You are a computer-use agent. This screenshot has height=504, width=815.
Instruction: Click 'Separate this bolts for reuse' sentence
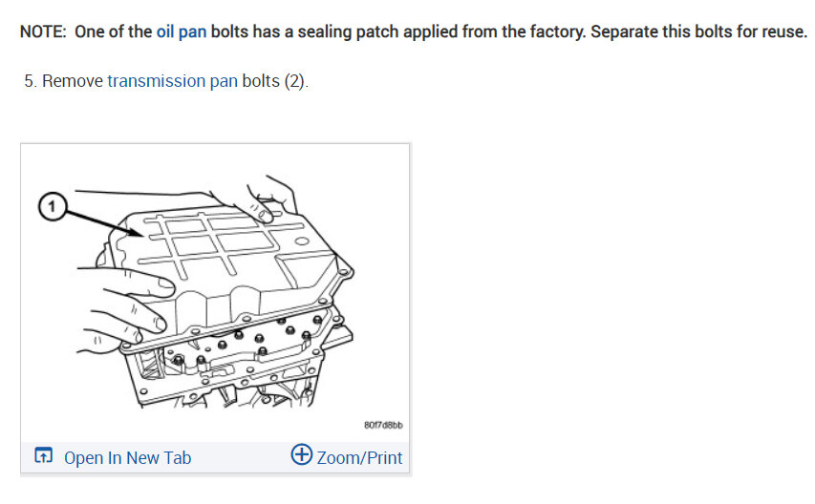point(698,31)
